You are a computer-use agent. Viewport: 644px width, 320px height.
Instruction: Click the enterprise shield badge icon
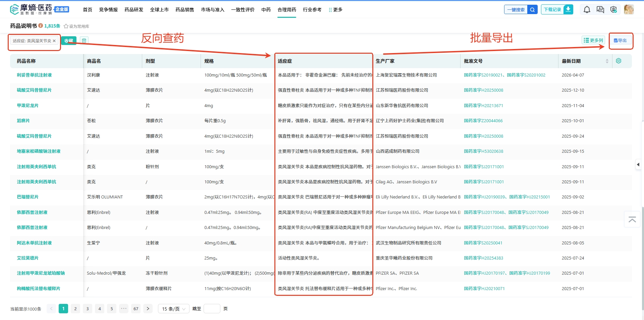click(x=614, y=10)
